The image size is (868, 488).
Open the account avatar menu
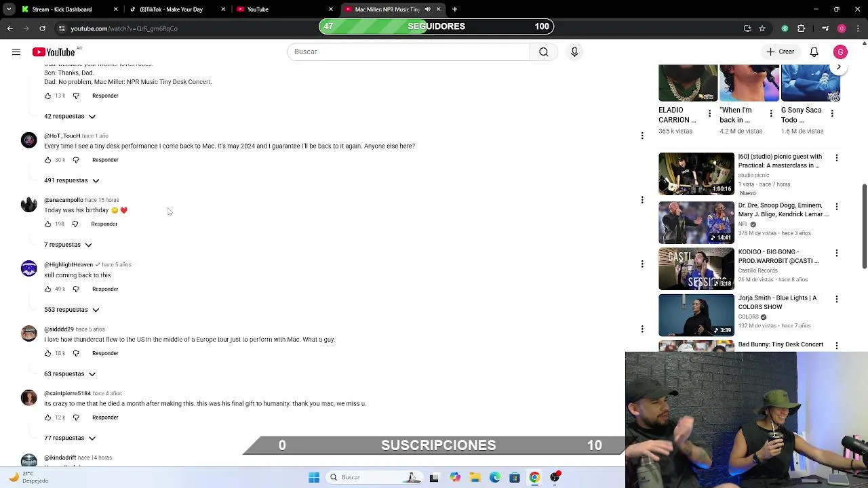coord(840,52)
